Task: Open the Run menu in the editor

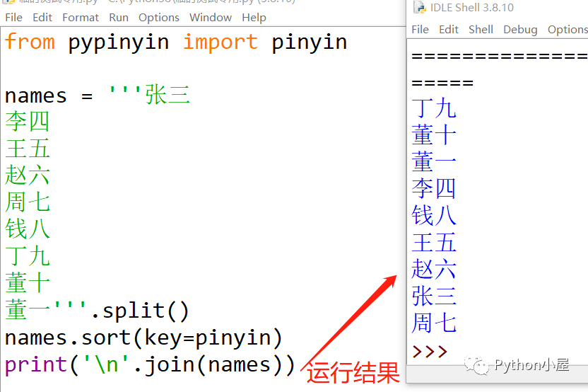Action: pos(119,17)
